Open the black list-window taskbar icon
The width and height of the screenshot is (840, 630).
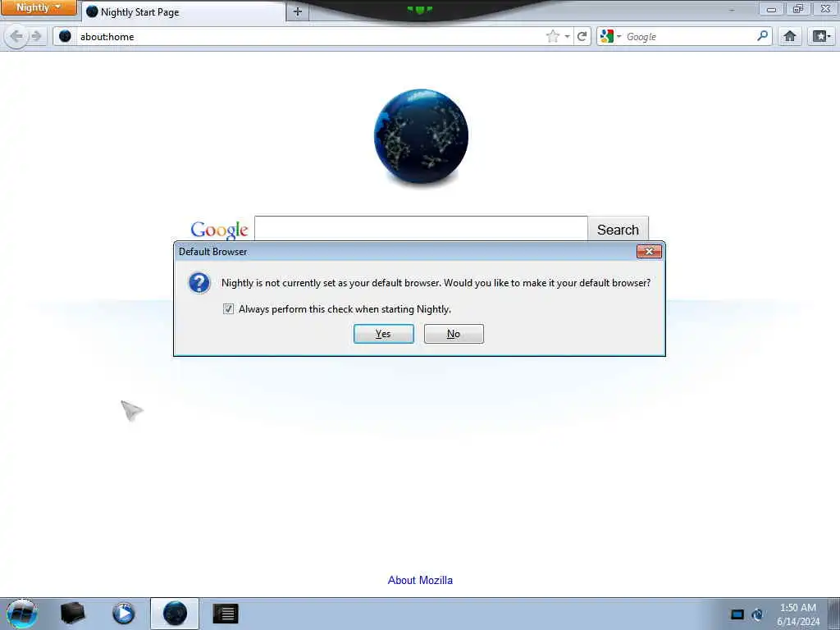click(x=226, y=614)
